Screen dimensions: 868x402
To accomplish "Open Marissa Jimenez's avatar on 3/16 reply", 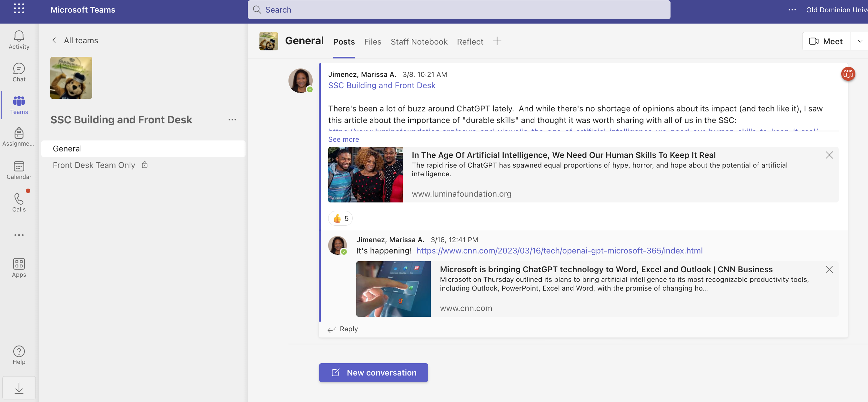I will [x=337, y=245].
